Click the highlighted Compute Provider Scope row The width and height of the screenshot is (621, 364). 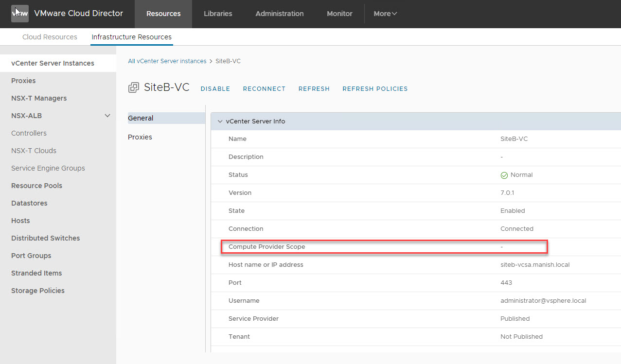(x=384, y=246)
